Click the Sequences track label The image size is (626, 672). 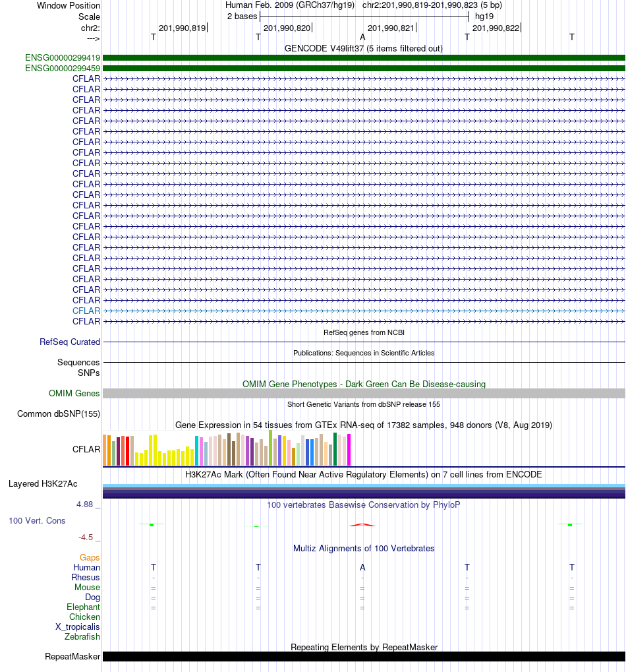click(x=78, y=363)
